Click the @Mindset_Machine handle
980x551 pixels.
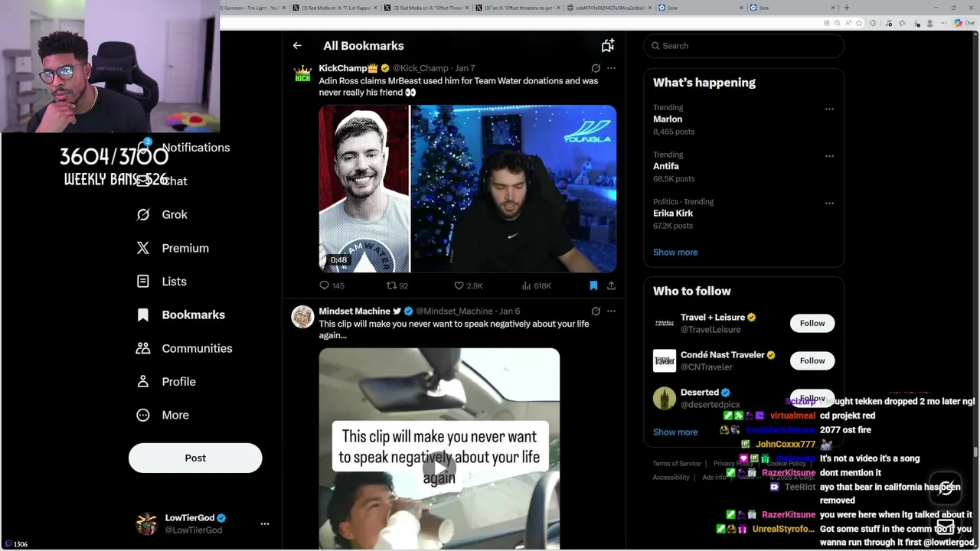(x=454, y=311)
